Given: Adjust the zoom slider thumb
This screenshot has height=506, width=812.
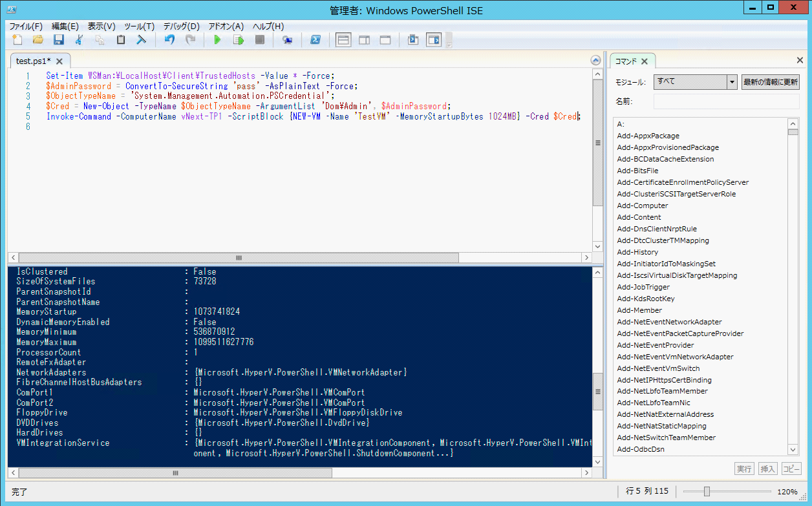Looking at the screenshot, I should pos(707,491).
